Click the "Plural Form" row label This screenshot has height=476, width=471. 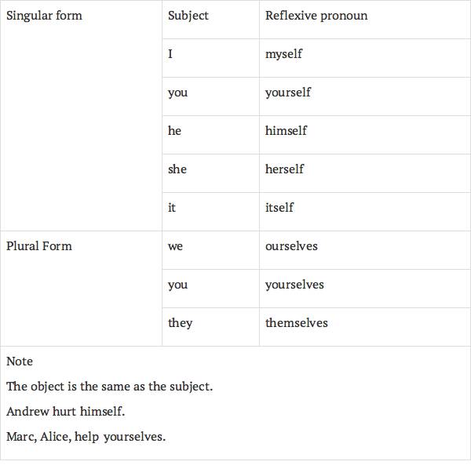point(39,246)
